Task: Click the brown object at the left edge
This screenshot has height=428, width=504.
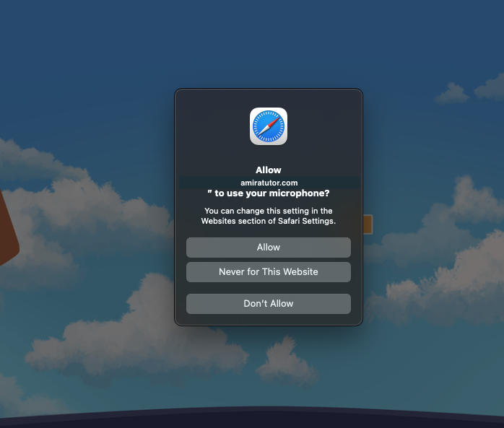Action: pyautogui.click(x=7, y=227)
